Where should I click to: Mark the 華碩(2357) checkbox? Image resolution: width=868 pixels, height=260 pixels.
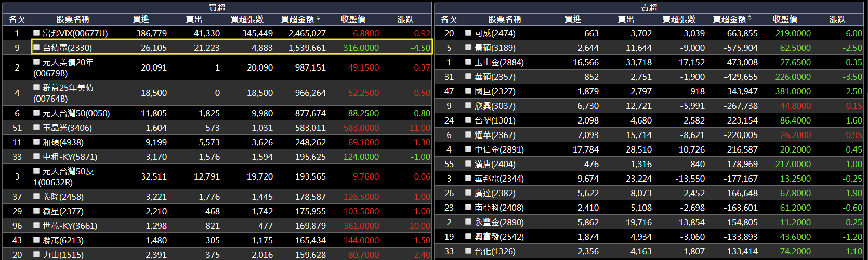click(x=468, y=76)
